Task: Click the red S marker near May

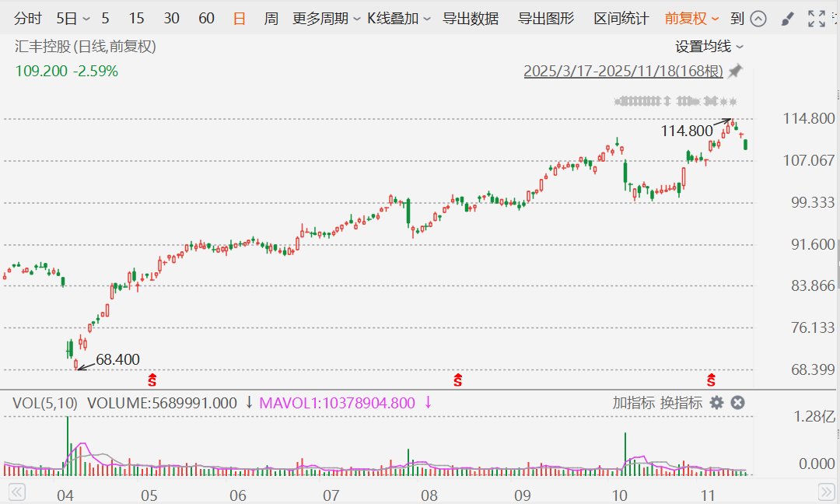Action: [152, 380]
